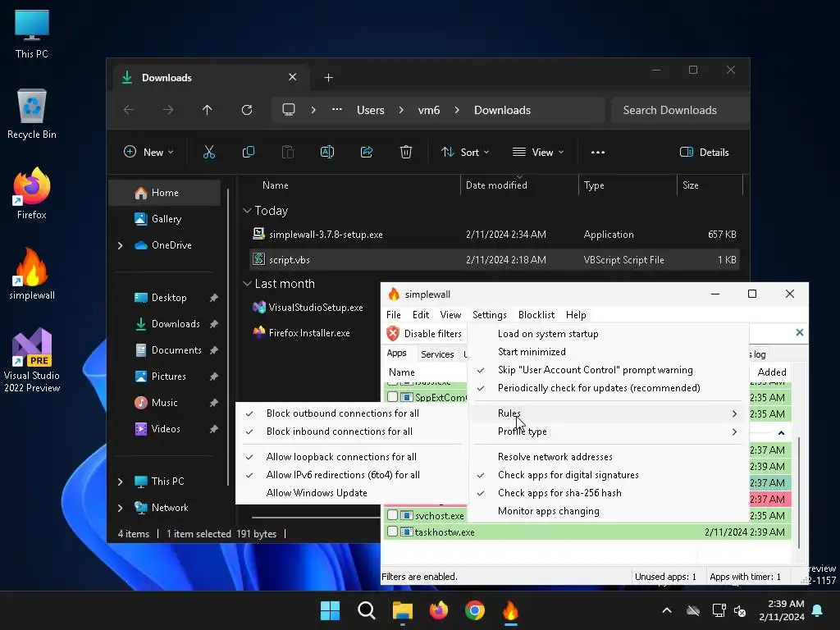Screen dimensions: 840x630
Task: Open a new Explorer tab with plus icon
Action: tap(328, 78)
